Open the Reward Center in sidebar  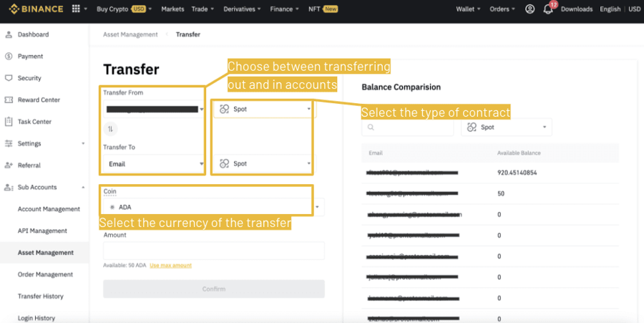[x=38, y=100]
